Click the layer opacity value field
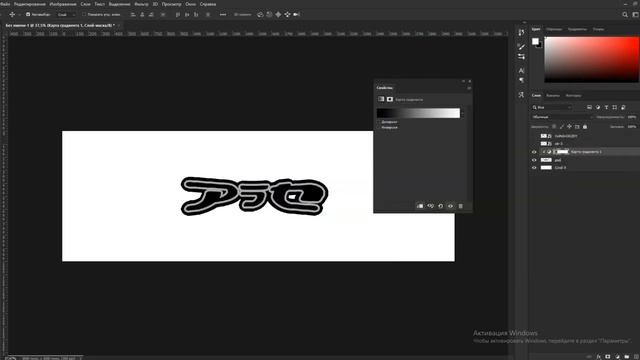 tap(632, 117)
